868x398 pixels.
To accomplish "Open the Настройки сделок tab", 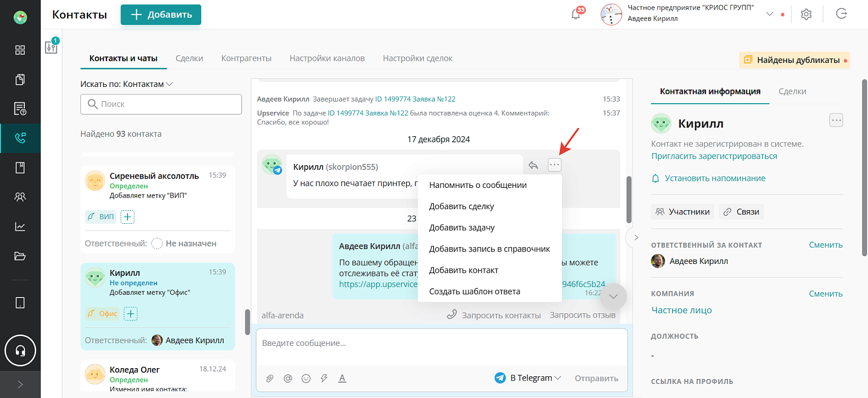I will pyautogui.click(x=418, y=58).
